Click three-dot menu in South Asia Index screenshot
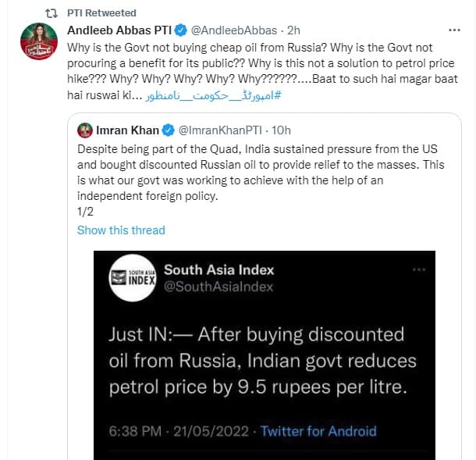 pyautogui.click(x=419, y=269)
